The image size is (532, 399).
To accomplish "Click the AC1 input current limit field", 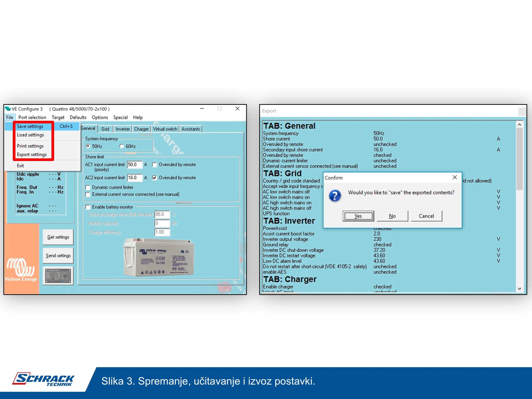I will coord(134,165).
